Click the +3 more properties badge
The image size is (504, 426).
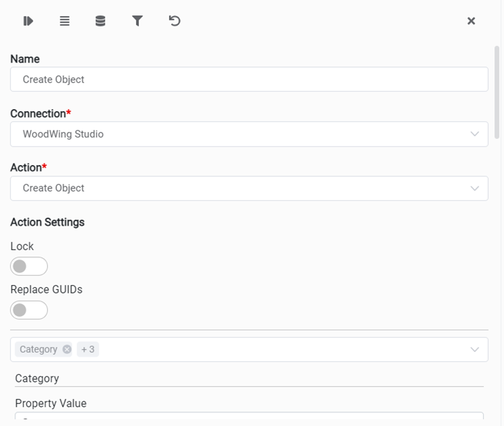coord(88,349)
